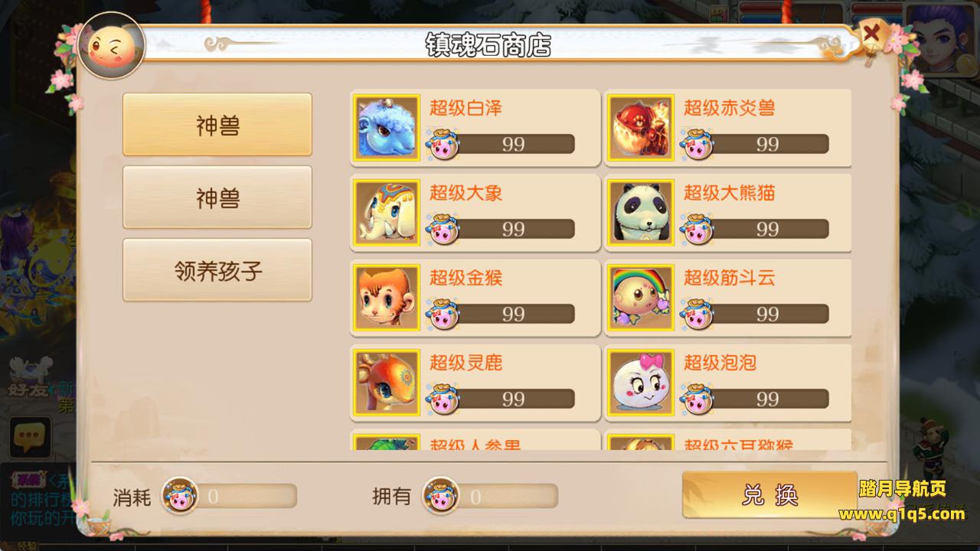The height and width of the screenshot is (551, 980).
Task: Close the 镇魂石商店 shop window
Action: [x=871, y=35]
